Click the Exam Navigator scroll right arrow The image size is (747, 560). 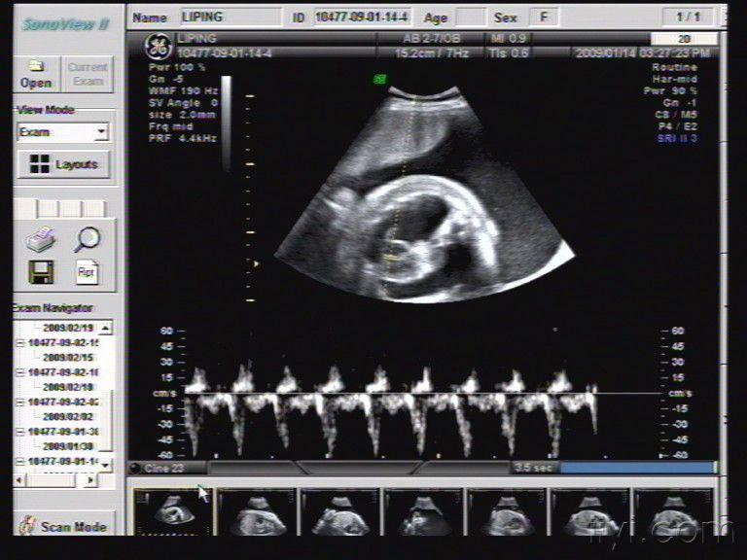point(90,480)
